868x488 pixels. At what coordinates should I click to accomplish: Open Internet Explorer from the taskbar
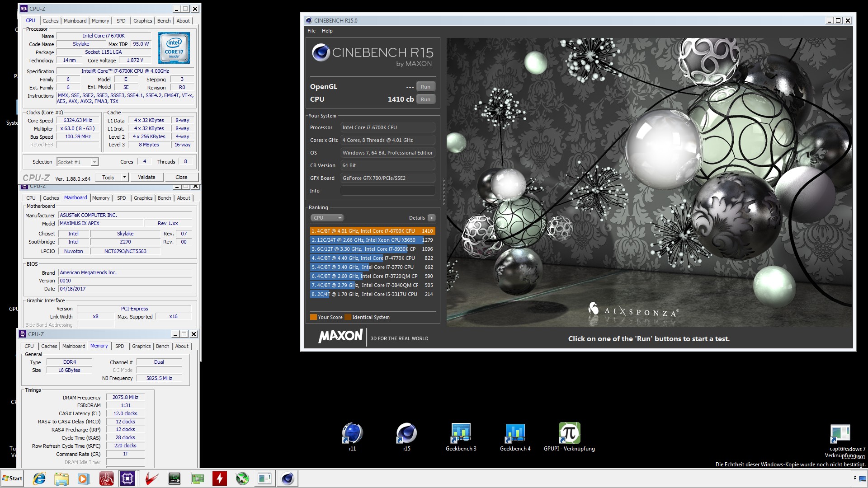39,479
